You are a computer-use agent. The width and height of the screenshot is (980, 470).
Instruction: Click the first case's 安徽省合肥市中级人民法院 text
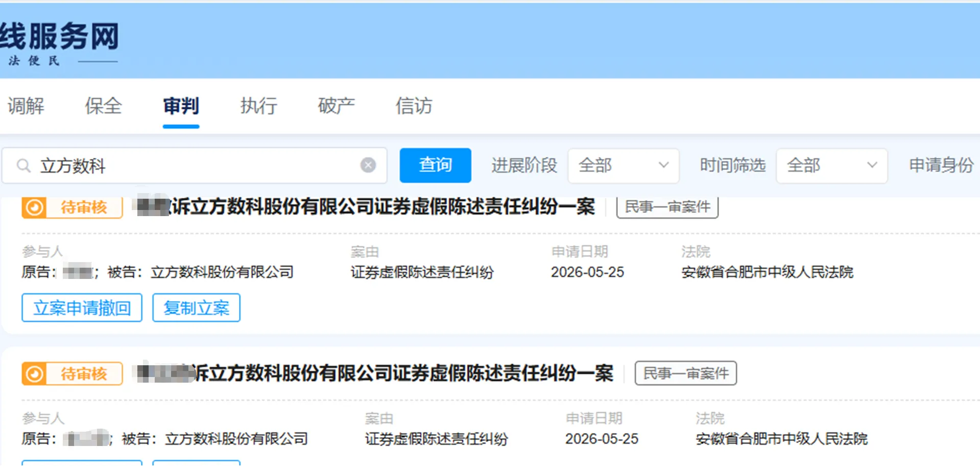[768, 272]
